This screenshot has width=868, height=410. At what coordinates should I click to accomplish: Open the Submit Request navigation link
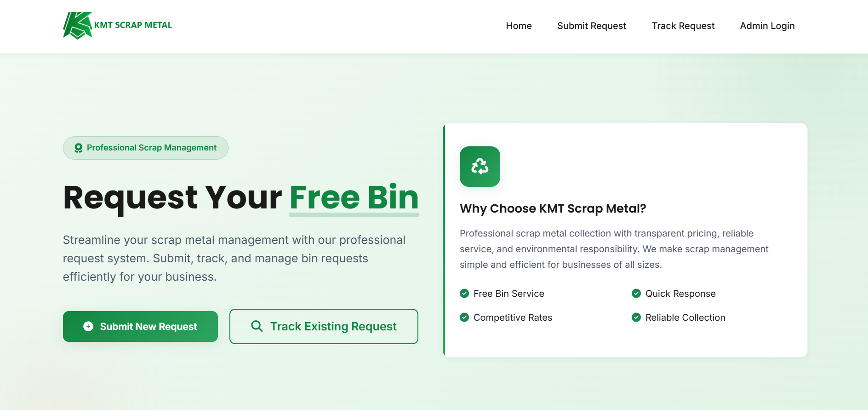pos(591,26)
